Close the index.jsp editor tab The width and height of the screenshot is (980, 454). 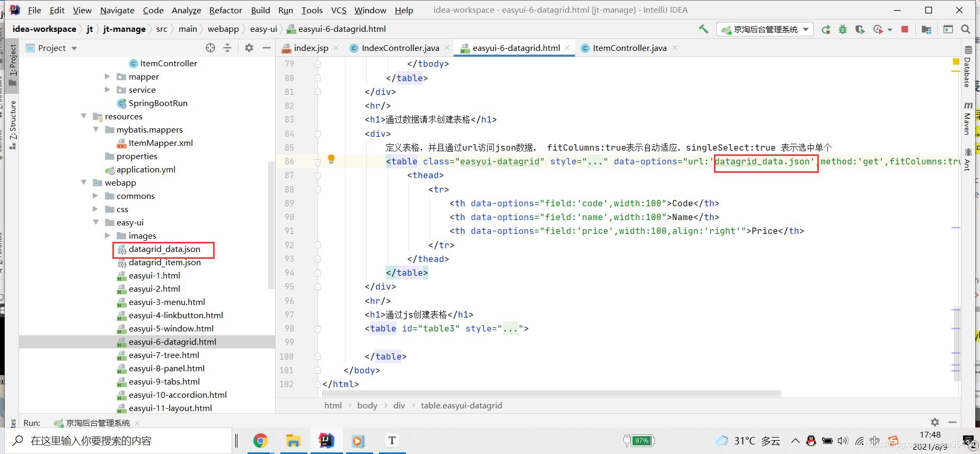(x=336, y=48)
